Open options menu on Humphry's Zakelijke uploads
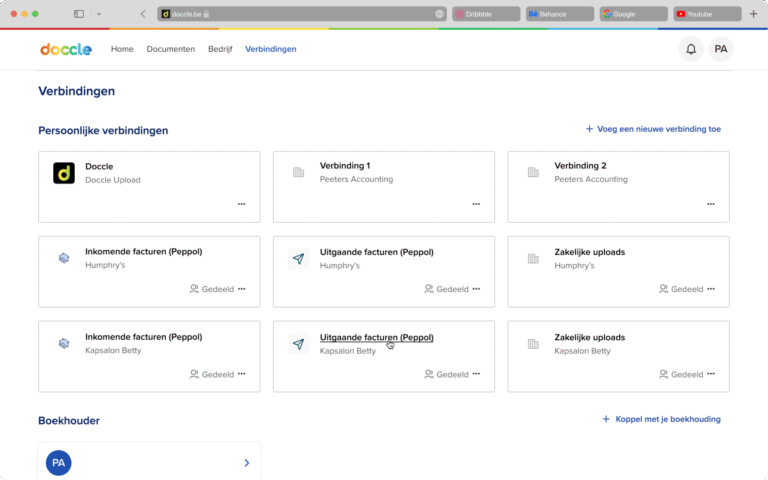768x480 pixels. coord(711,289)
